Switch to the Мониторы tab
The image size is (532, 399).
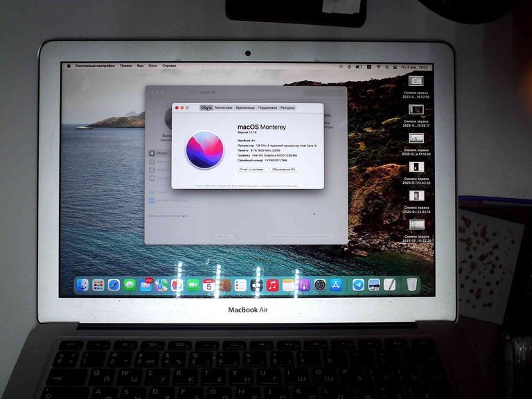224,107
